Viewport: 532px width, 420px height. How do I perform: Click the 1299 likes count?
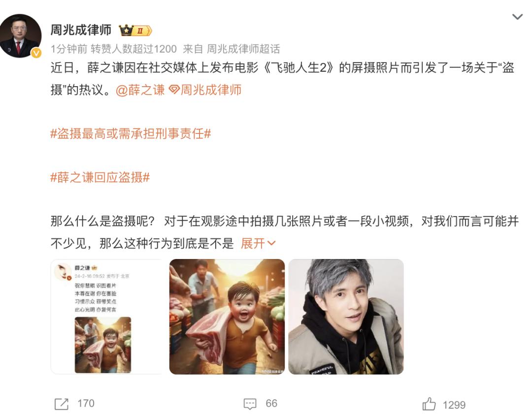(x=454, y=405)
